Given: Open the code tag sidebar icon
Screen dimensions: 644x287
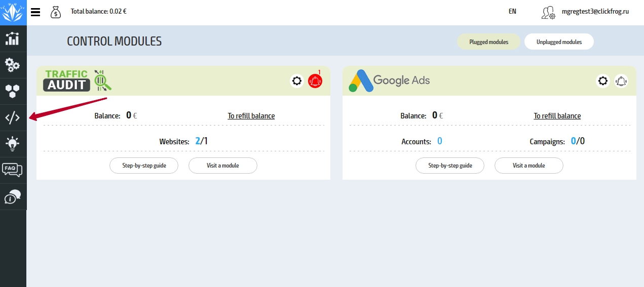Looking at the screenshot, I should click(13, 118).
